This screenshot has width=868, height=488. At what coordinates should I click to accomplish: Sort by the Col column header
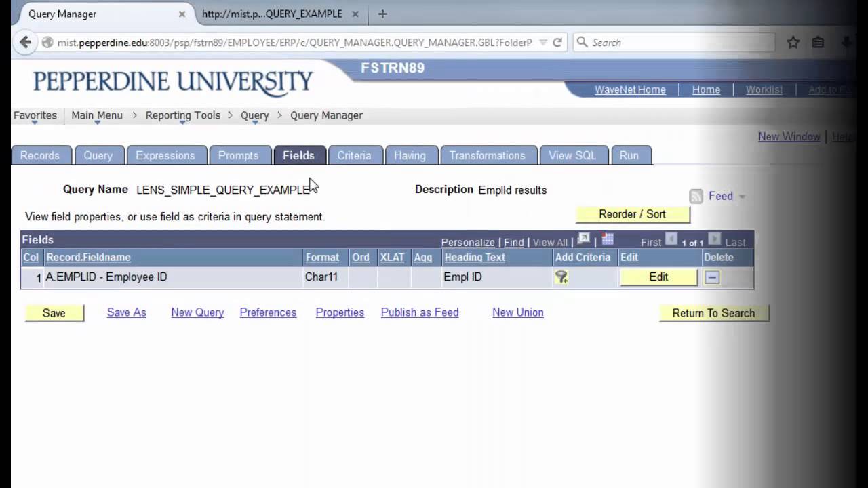point(31,258)
